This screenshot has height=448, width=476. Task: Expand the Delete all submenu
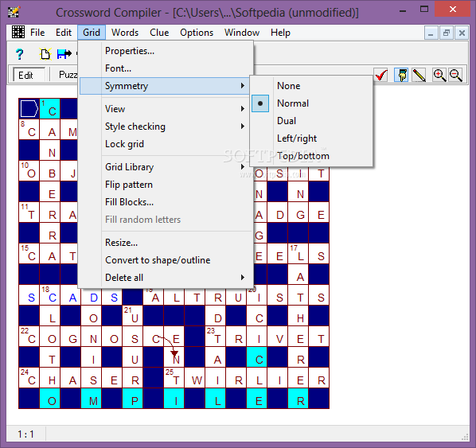(166, 278)
